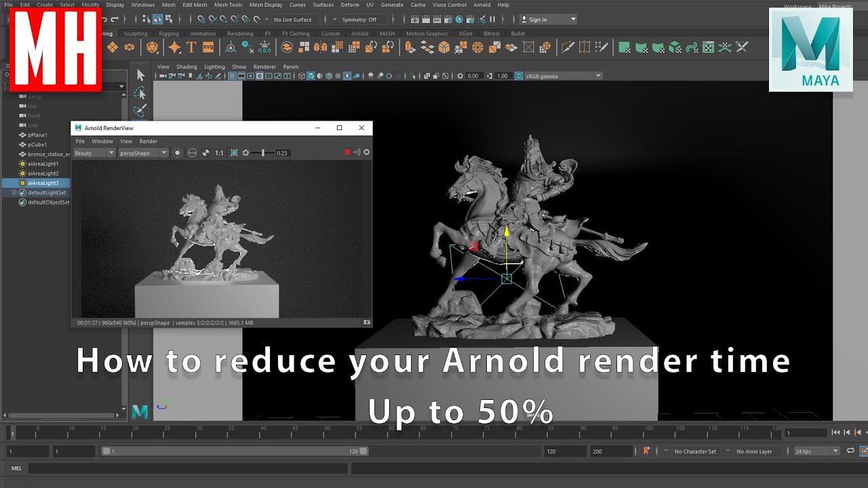Screen dimensions: 868x488
Task: Select pPlane1 in the Outliner
Action: [37, 135]
